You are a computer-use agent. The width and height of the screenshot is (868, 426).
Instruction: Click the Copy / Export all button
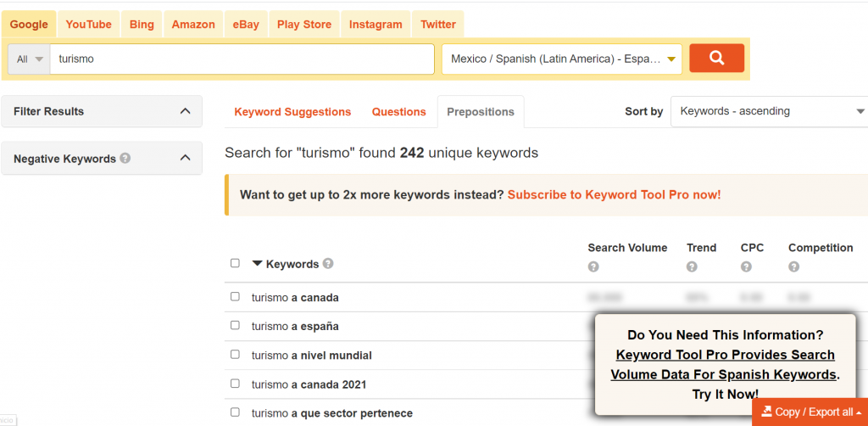(810, 412)
